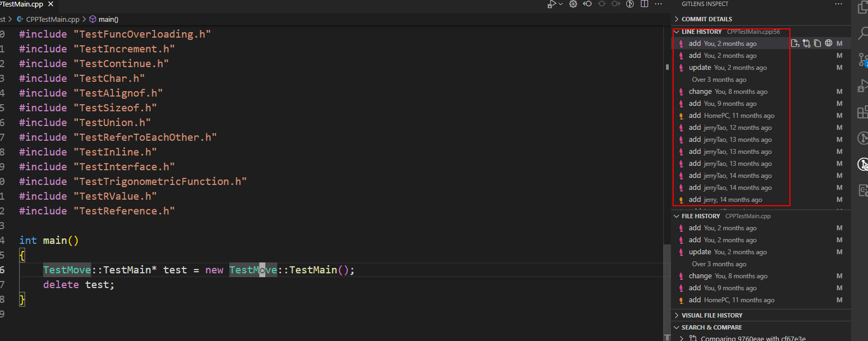Select 'add jerry, 14 months ago' commit

point(761,200)
